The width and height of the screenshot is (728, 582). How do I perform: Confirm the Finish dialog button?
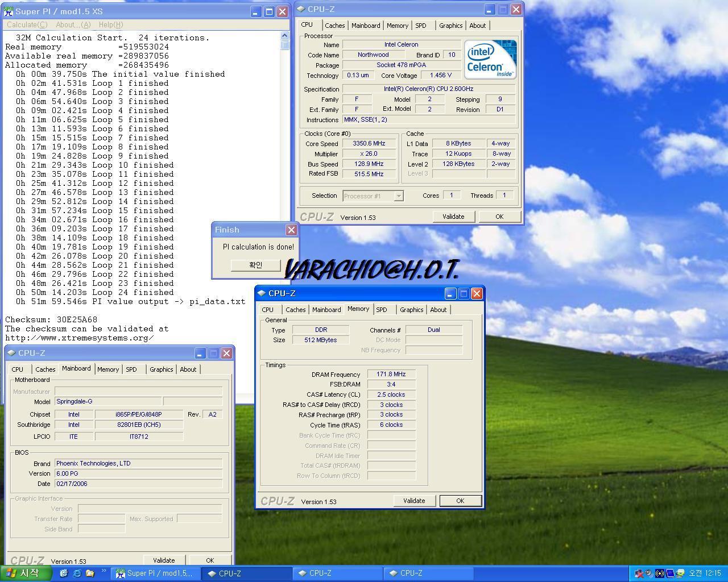tap(256, 265)
